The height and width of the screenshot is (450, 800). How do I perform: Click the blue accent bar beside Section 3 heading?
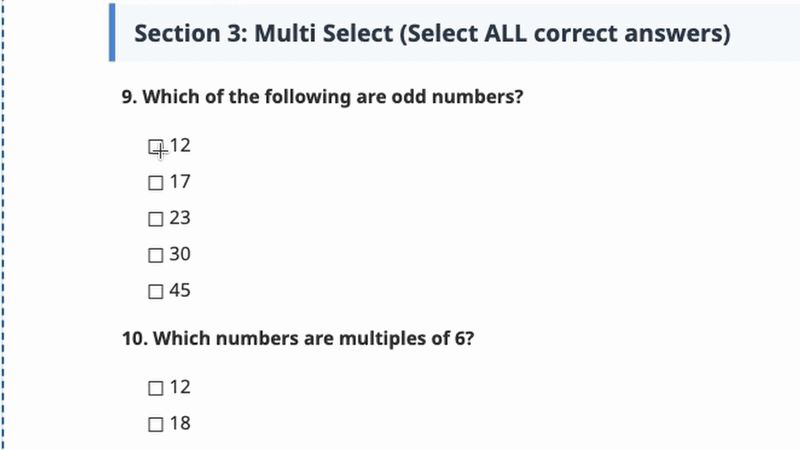coord(112,33)
